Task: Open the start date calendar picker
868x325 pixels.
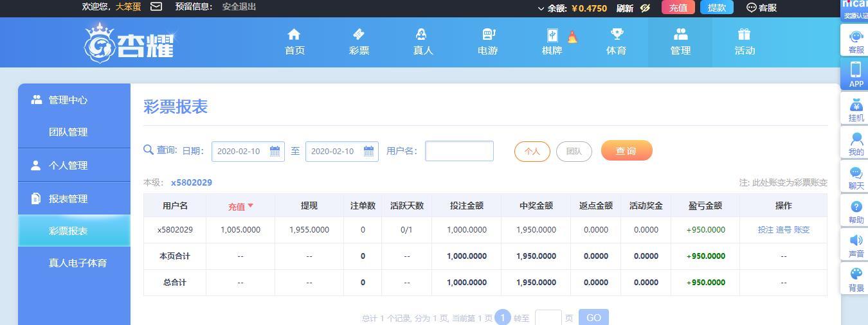Action: coord(275,152)
